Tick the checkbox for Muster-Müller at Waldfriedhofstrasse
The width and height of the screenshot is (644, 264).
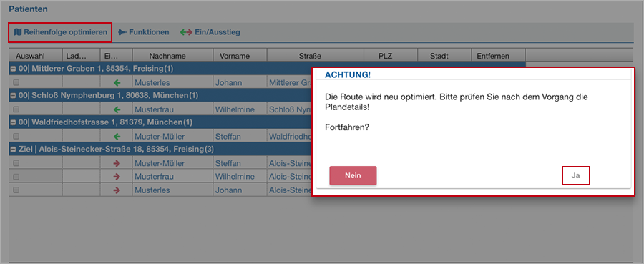coord(16,136)
